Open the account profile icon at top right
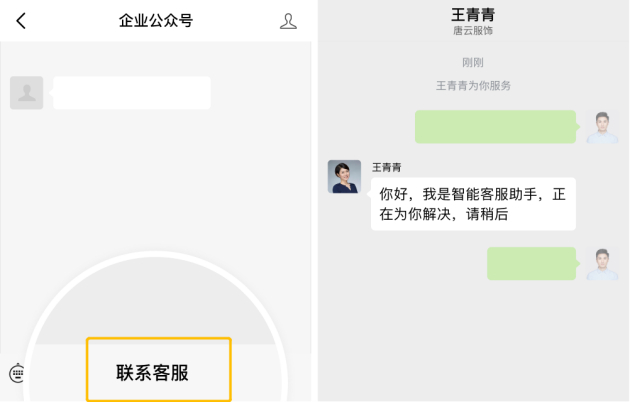The image size is (630, 402). coord(288,21)
